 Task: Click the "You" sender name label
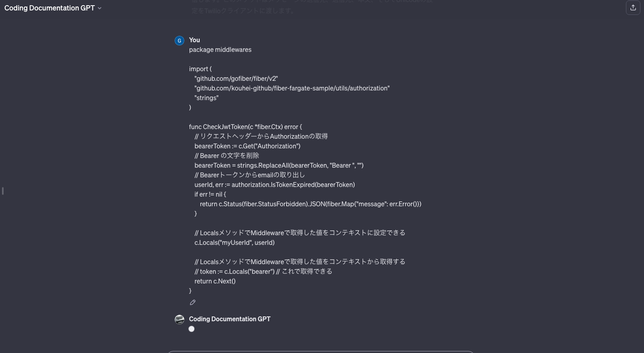tap(194, 40)
